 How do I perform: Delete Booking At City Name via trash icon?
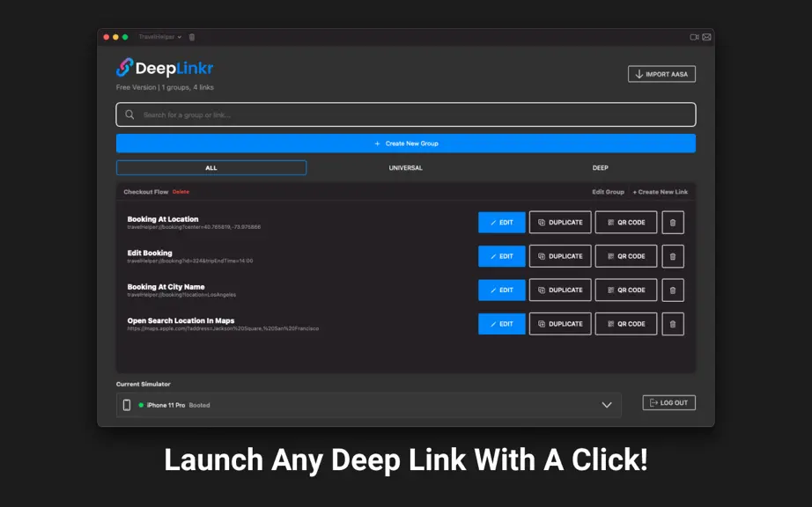(x=673, y=290)
